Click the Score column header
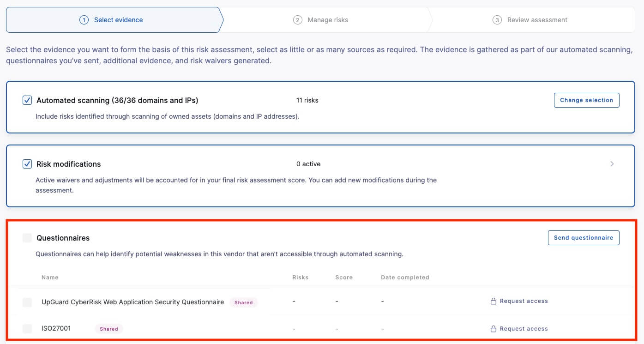This screenshot has height=344, width=644. 344,278
